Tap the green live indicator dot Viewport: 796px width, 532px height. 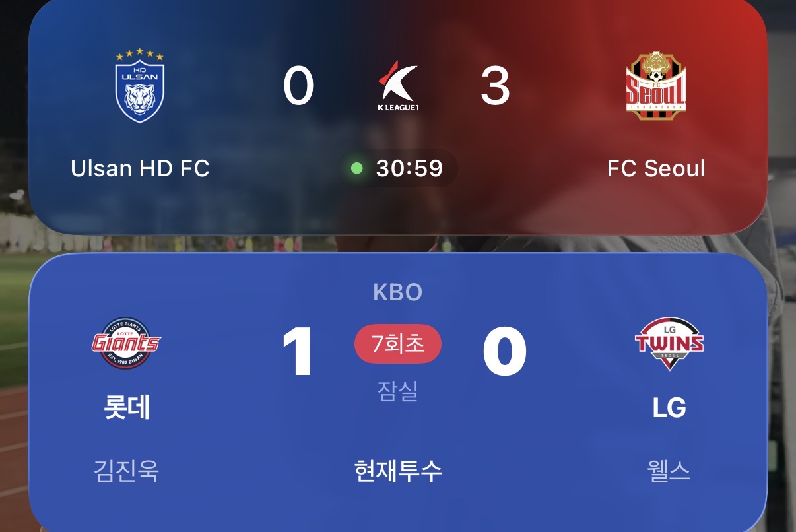coord(357,168)
